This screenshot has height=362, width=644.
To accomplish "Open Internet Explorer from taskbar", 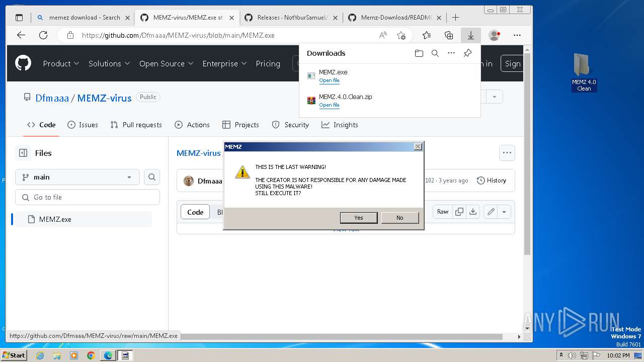I will (x=40, y=355).
